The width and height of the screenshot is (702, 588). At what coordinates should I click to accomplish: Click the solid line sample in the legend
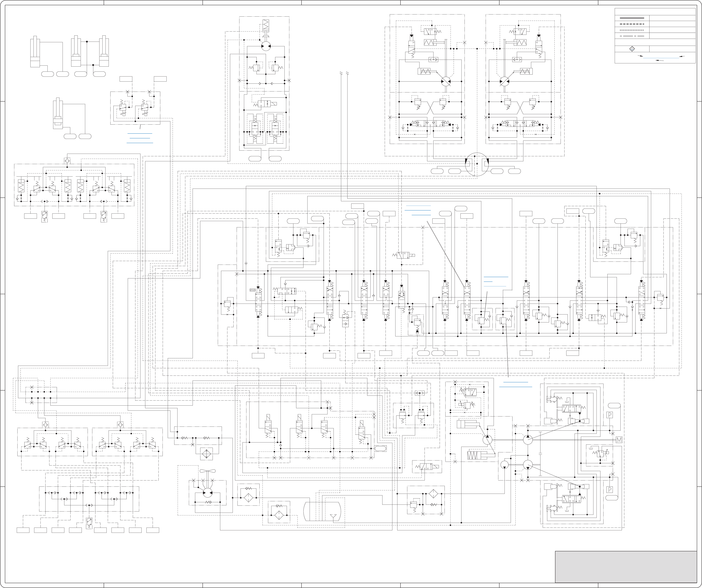pyautogui.click(x=632, y=18)
